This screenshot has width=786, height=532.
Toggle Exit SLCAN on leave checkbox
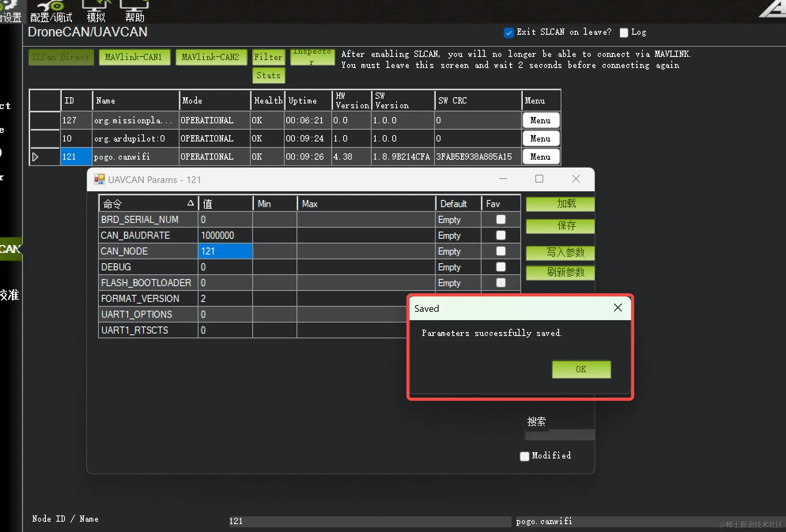pyautogui.click(x=508, y=33)
